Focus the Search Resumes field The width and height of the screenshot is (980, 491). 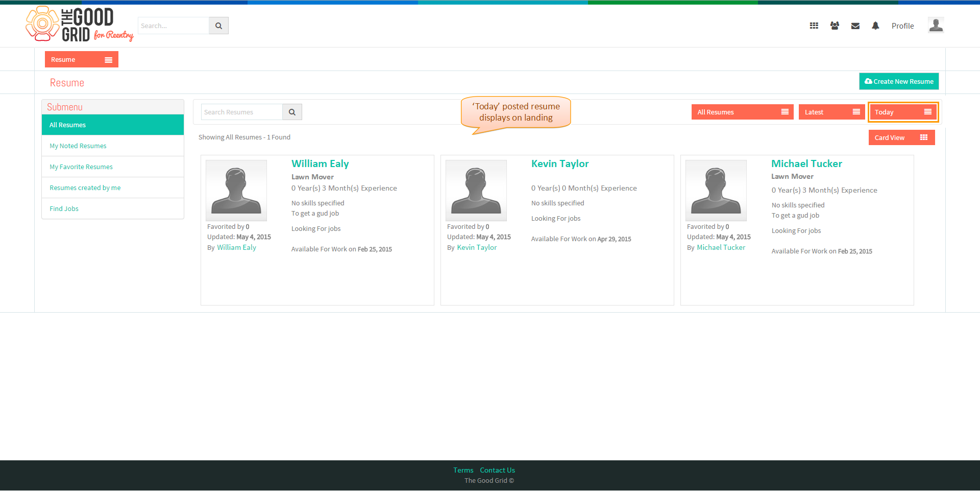(242, 112)
